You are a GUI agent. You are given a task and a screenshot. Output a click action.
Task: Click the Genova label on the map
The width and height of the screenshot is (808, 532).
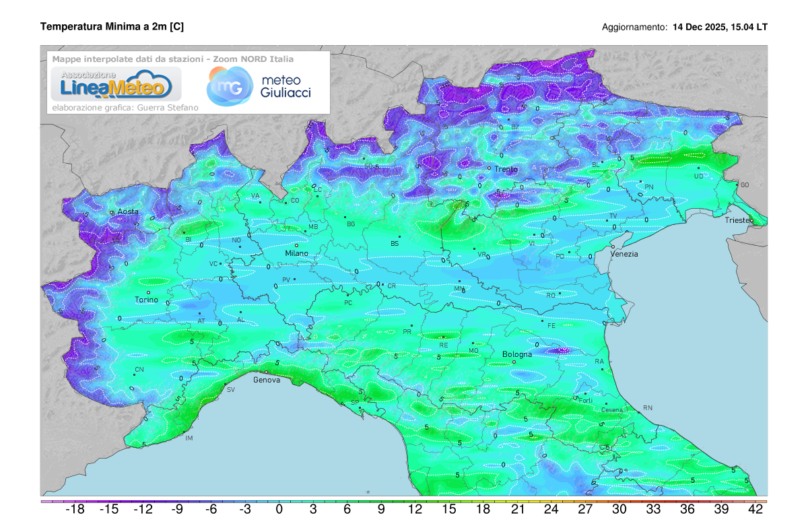266,379
